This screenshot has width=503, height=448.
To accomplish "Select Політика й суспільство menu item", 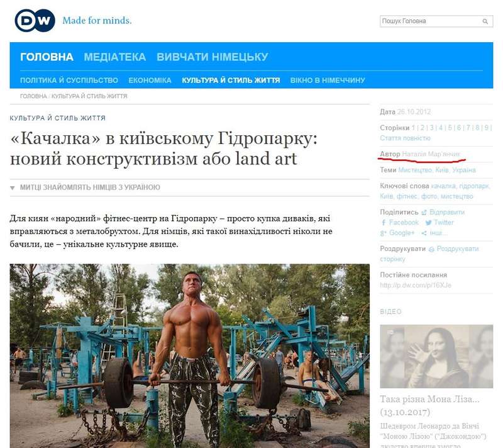I will [69, 81].
